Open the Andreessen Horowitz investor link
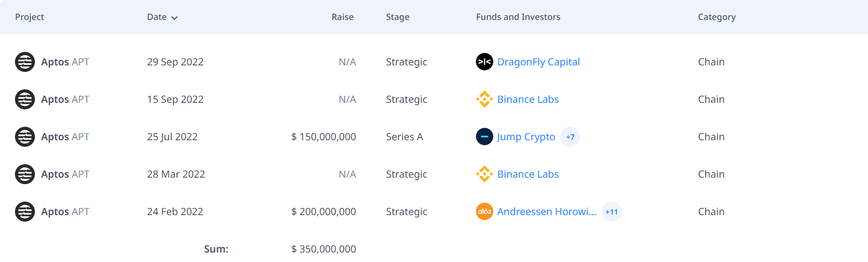The width and height of the screenshot is (868, 262). (547, 212)
